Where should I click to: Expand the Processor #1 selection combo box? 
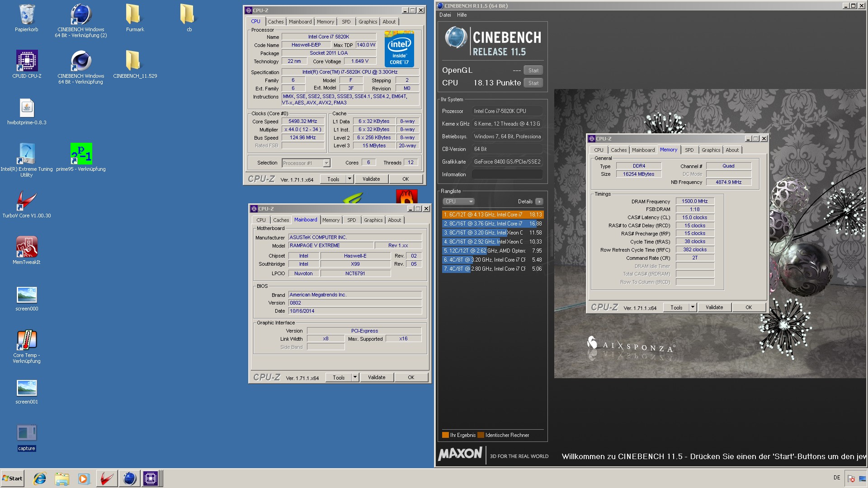click(306, 163)
